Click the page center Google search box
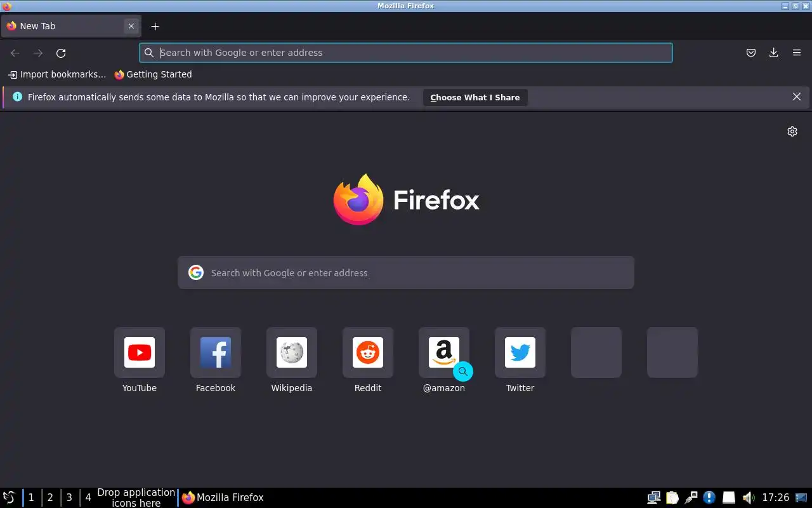812x508 pixels. coord(406,272)
